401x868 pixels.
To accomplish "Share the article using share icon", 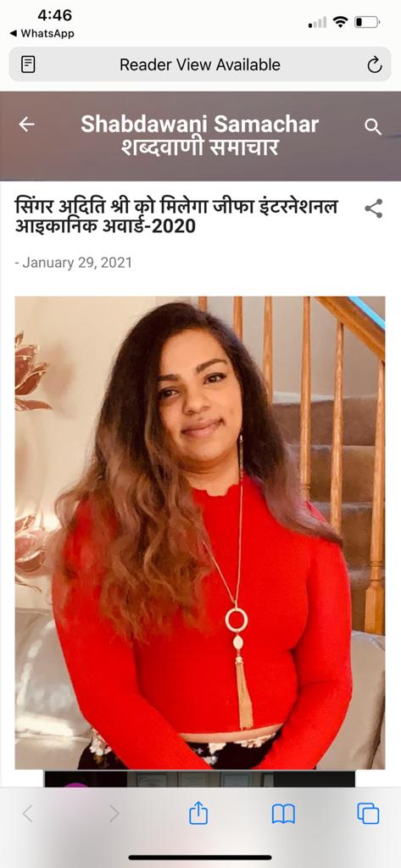I will point(374,209).
